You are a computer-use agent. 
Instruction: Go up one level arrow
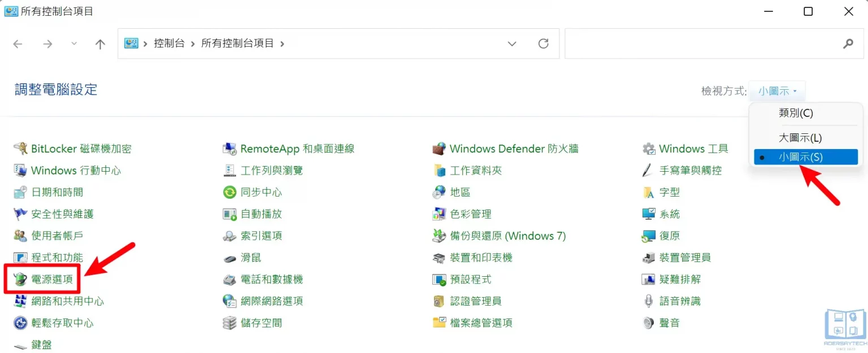pos(101,43)
